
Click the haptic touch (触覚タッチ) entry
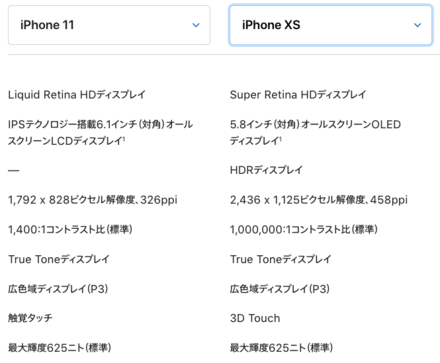click(x=30, y=318)
